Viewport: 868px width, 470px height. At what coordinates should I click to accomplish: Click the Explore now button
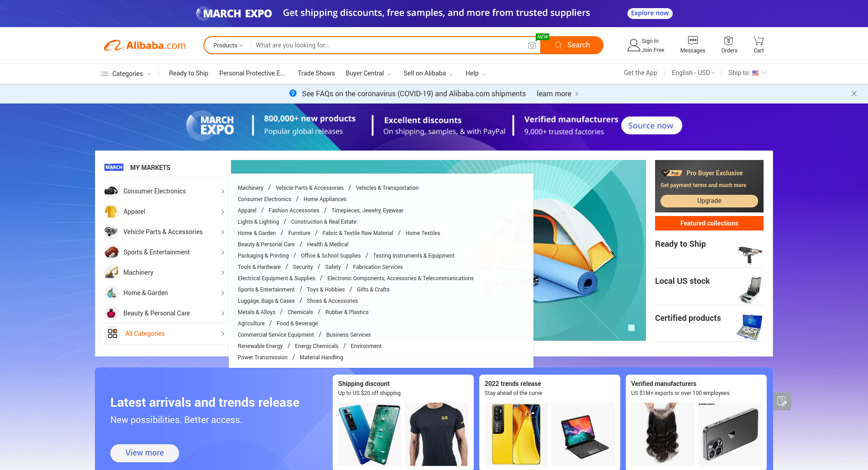click(650, 13)
